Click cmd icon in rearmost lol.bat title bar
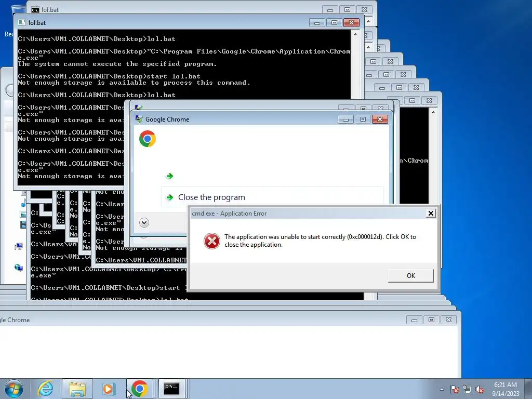This screenshot has width=532, height=399. tap(35, 9)
